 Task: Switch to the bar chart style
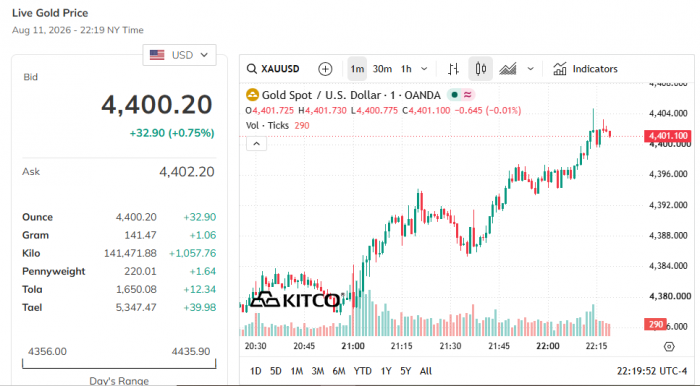coord(454,69)
